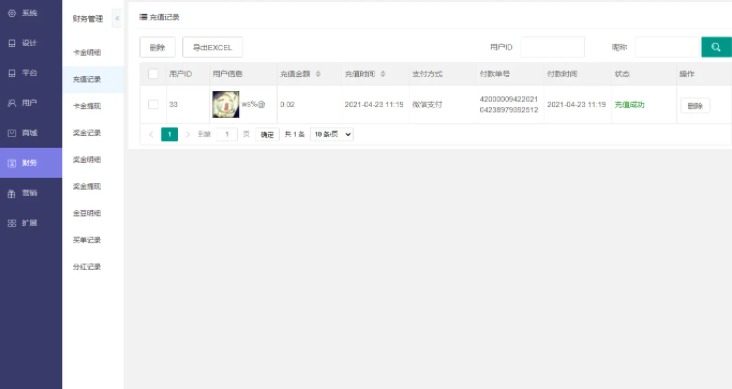732x389 pixels.
Task: Open 充值记录 in the finance submenu
Action: (87, 79)
